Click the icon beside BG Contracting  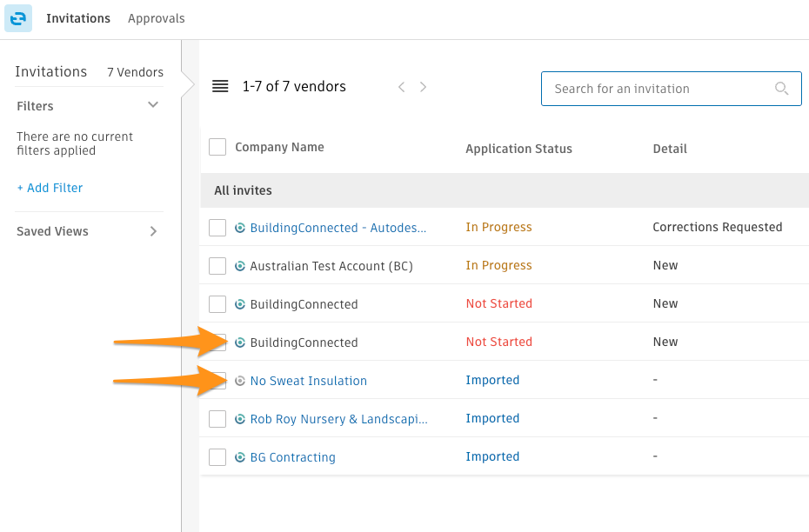241,457
